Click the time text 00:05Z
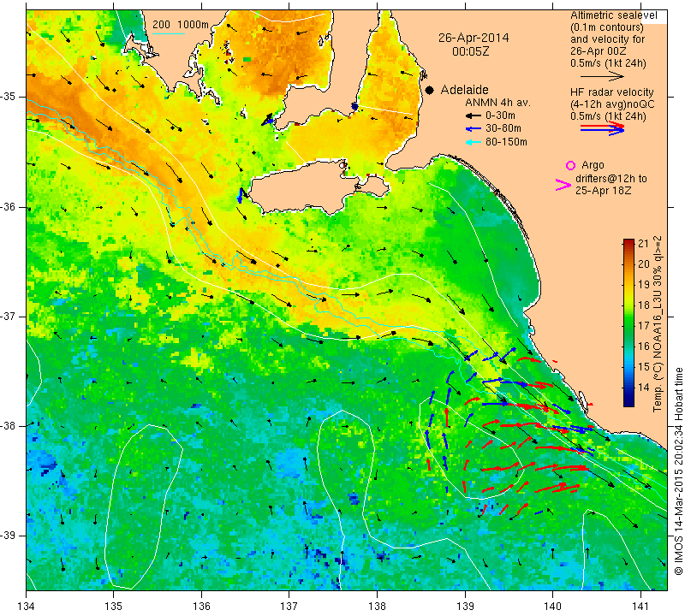 [x=471, y=51]
